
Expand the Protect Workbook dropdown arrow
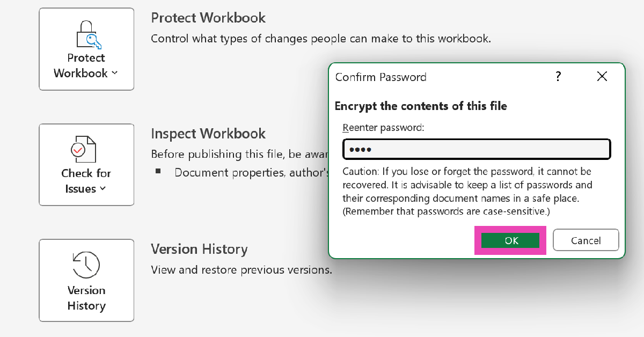pos(114,74)
